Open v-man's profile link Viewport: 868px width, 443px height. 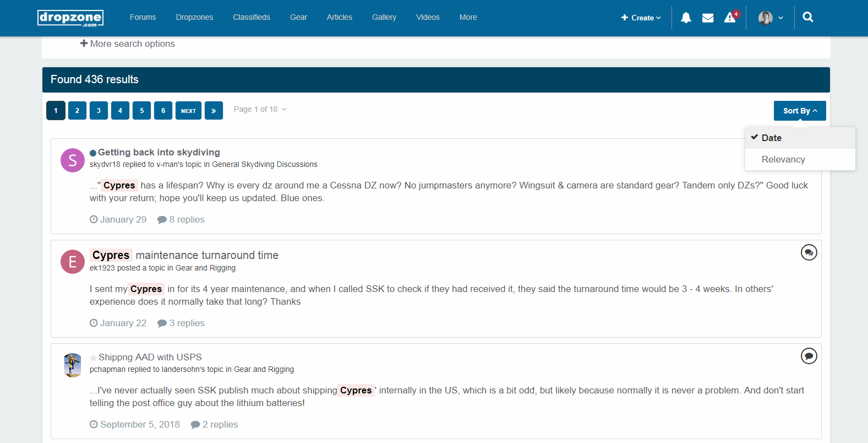172,164
